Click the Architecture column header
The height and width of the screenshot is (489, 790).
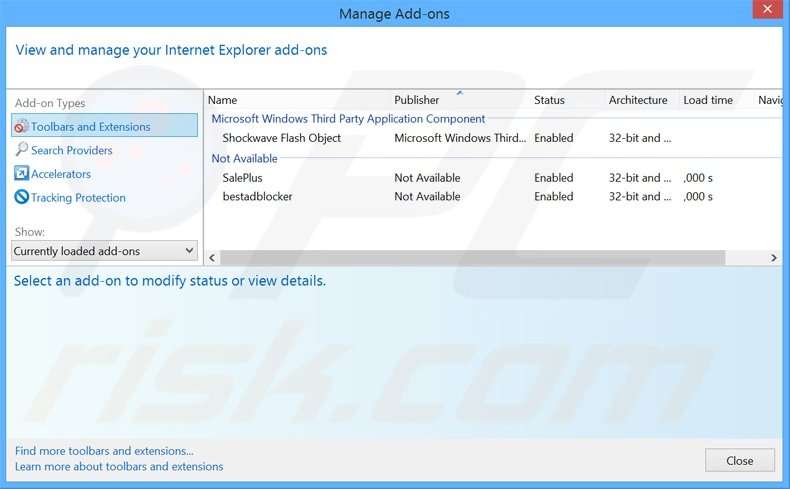pyautogui.click(x=642, y=100)
